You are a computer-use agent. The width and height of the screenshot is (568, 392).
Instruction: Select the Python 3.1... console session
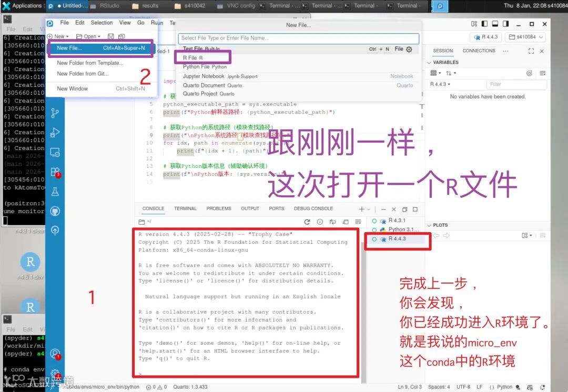pos(395,229)
